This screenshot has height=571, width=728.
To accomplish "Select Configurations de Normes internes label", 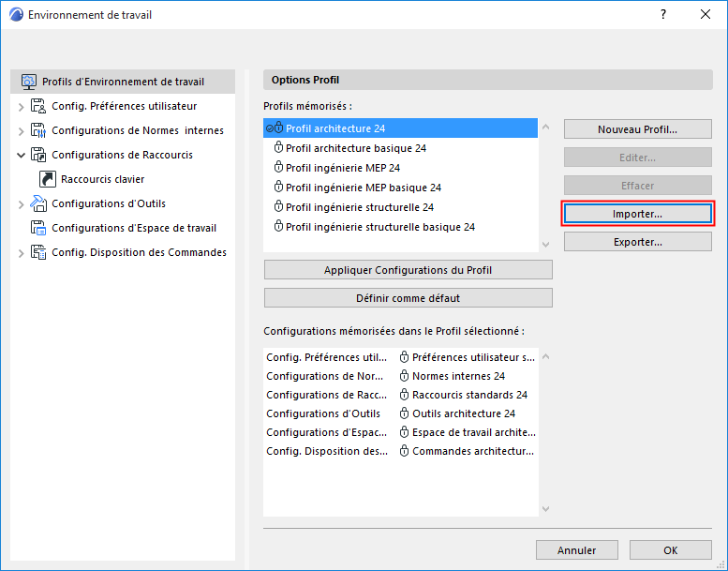I will (138, 130).
